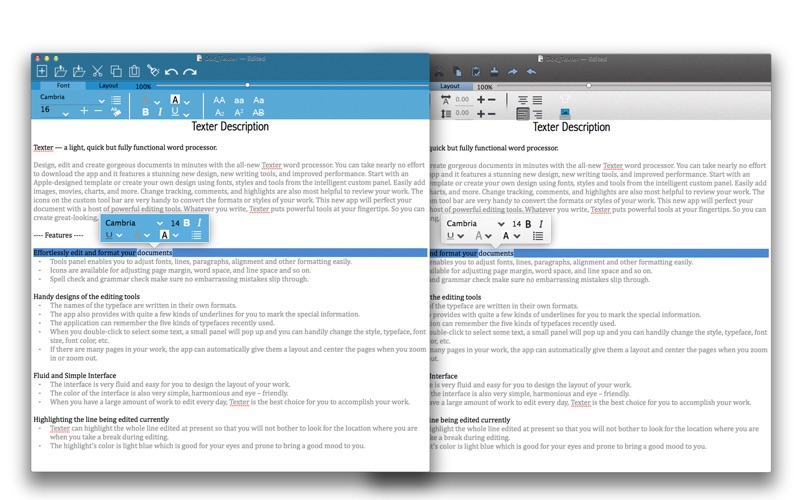Click the text highlight color A swatch in the blue panel
The image size is (800, 500).
click(x=175, y=99)
